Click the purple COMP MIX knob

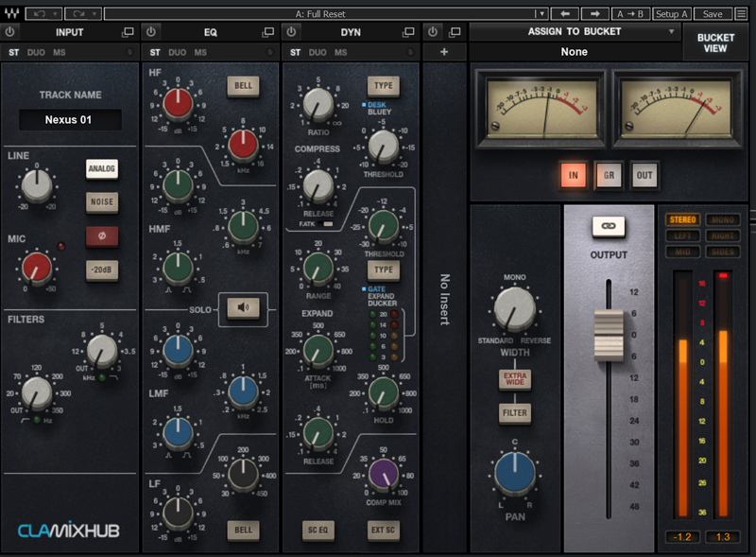pyautogui.click(x=384, y=474)
